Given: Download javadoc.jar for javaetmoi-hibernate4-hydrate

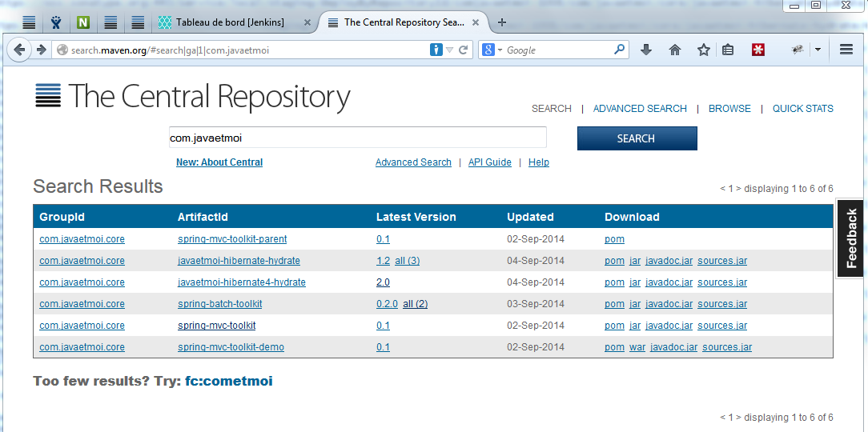Looking at the screenshot, I should 669,282.
